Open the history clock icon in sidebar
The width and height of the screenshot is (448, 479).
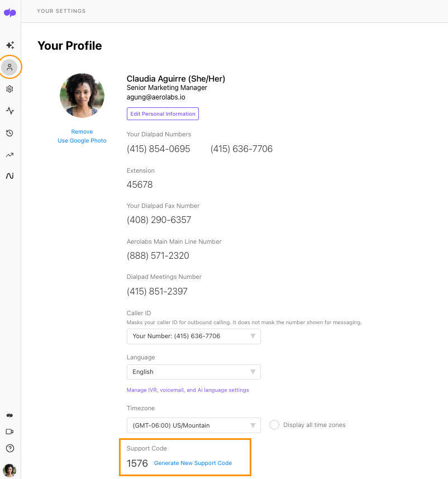[x=9, y=133]
